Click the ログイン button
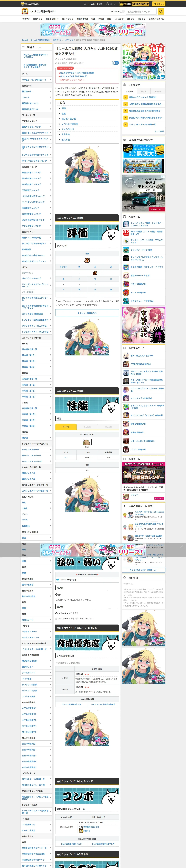 [159, 4]
